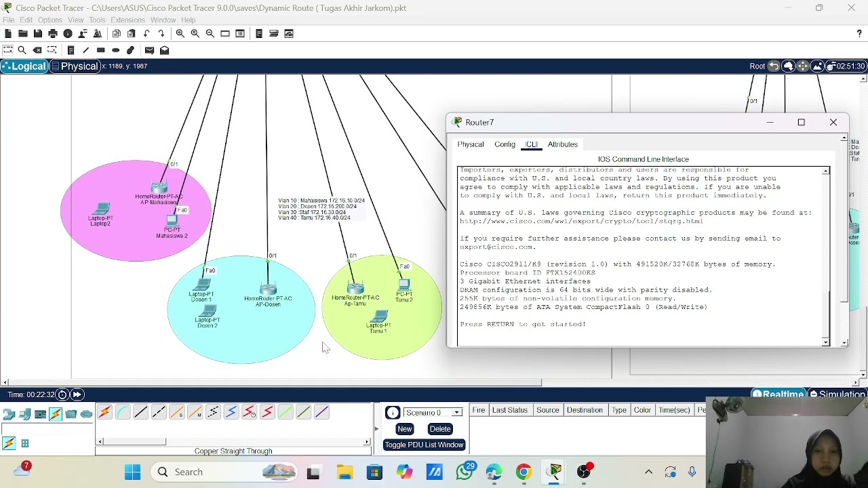Click the Fast Forward Time button

tap(77, 394)
